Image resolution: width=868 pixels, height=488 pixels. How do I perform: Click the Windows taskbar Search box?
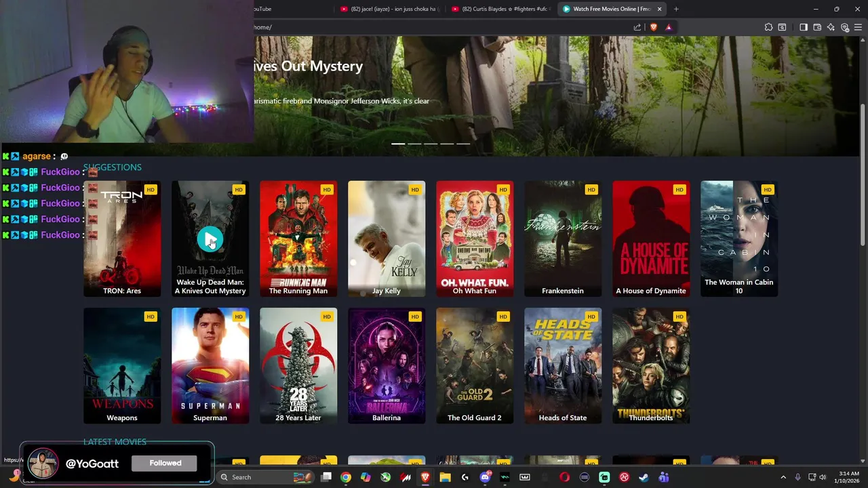[x=266, y=477]
